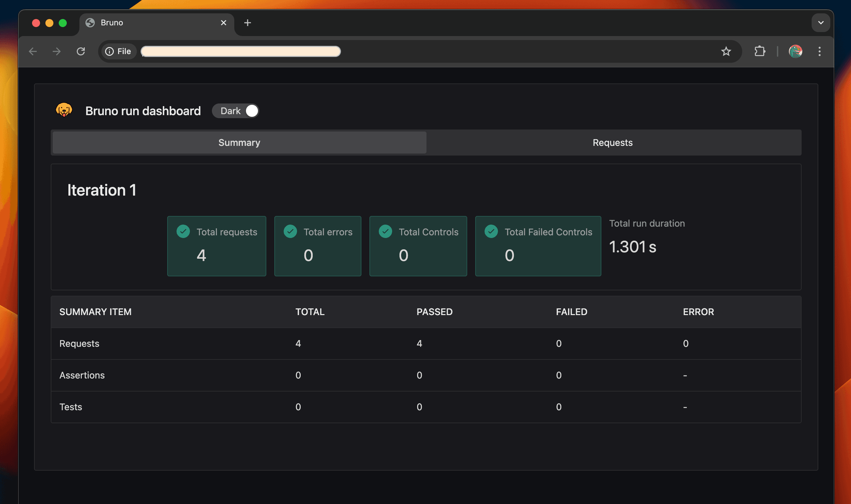Click the user profile avatar icon

point(795,51)
